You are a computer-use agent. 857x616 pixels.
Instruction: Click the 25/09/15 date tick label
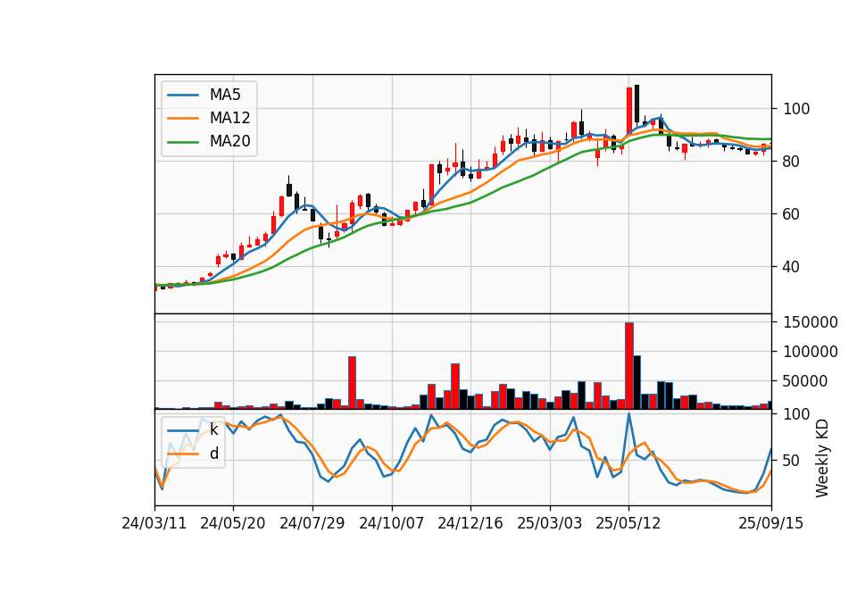(770, 523)
